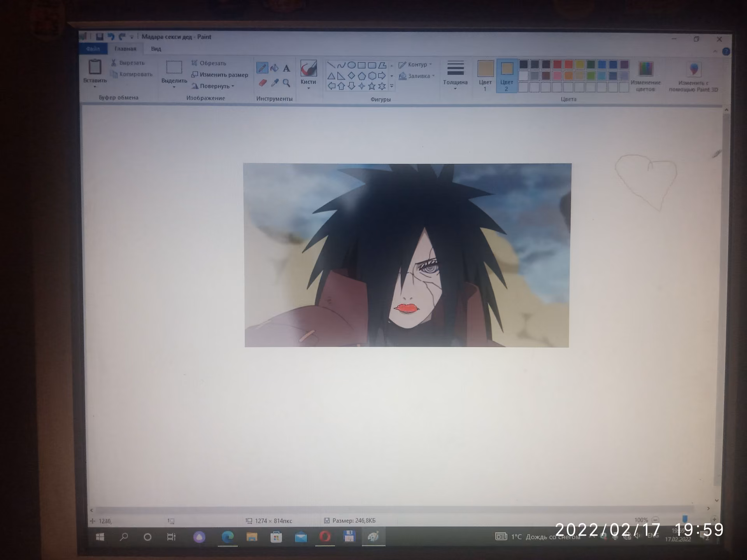
Task: Click Вырезать to cut selection
Action: 128,63
